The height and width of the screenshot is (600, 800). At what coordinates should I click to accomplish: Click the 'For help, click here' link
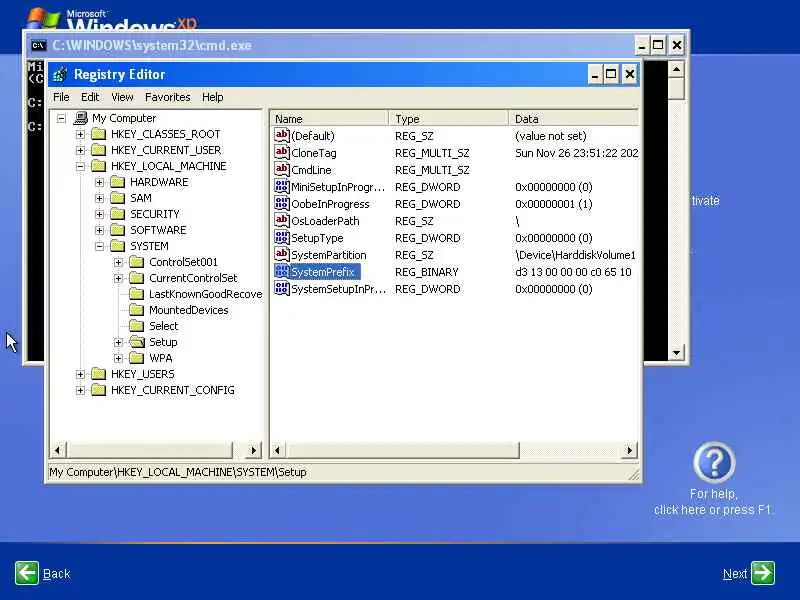[713, 502]
